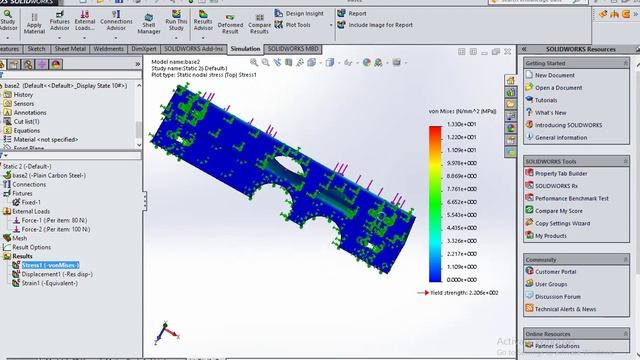Image resolution: width=640 pixels, height=360 pixels.
Task: Open the Plot Tools dropdown arrow
Action: [x=331, y=25]
